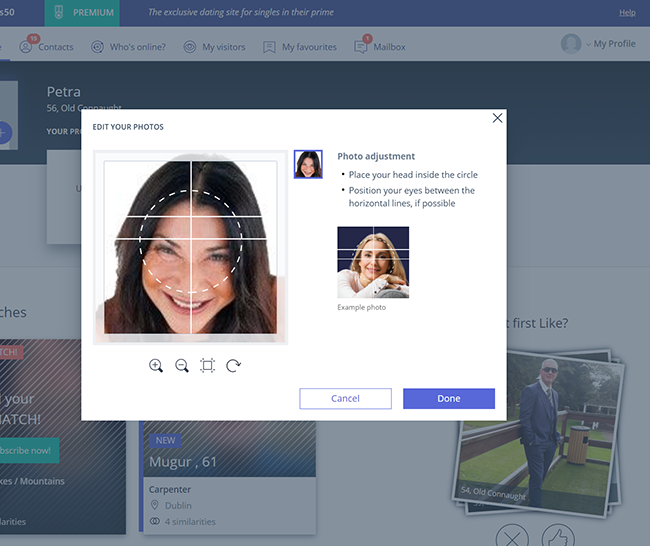Open My visitors page
This screenshot has width=650, height=546.
[224, 47]
